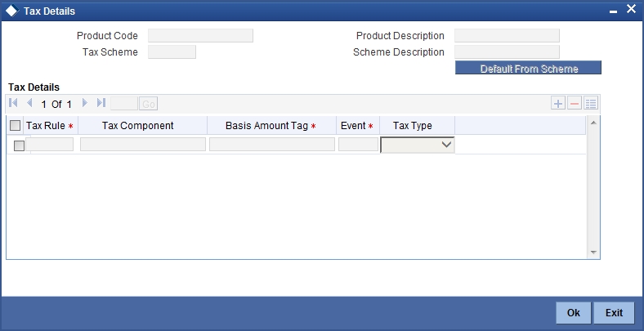Click the Go page button

pyautogui.click(x=148, y=104)
